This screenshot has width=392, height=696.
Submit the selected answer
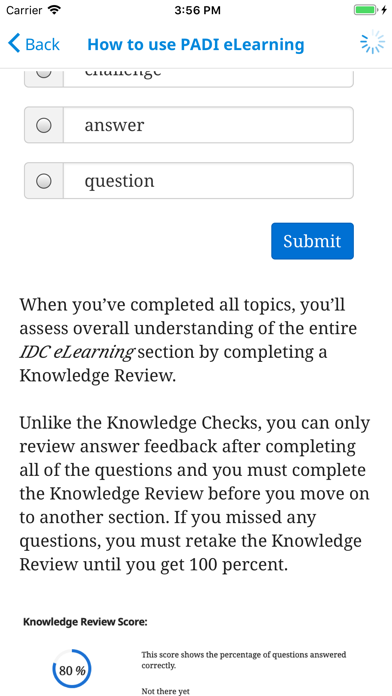tap(313, 241)
